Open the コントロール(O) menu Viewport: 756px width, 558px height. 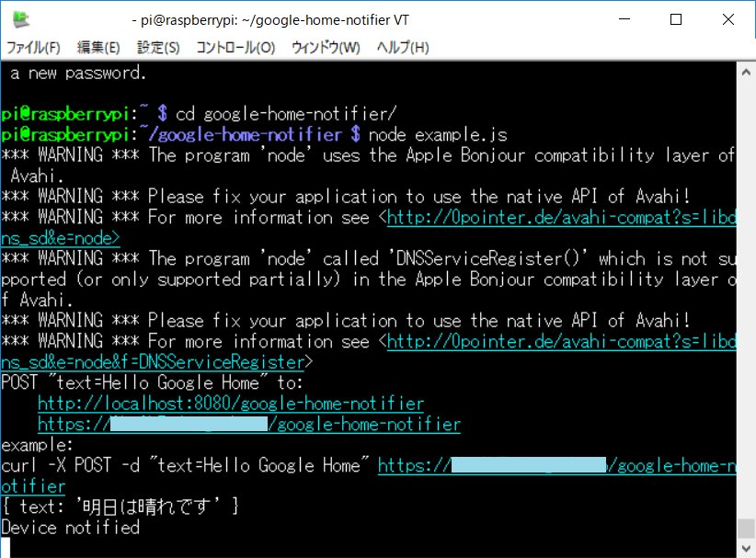(235, 47)
